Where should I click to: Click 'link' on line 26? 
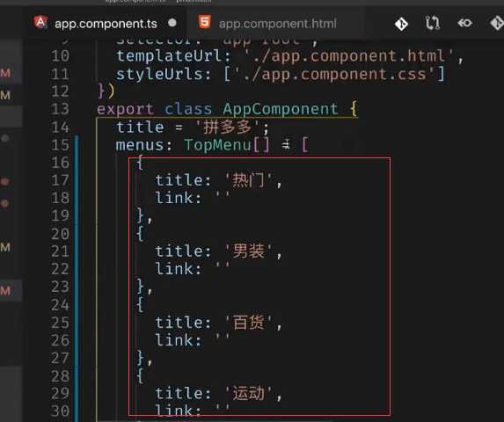pyautogui.click(x=174, y=340)
